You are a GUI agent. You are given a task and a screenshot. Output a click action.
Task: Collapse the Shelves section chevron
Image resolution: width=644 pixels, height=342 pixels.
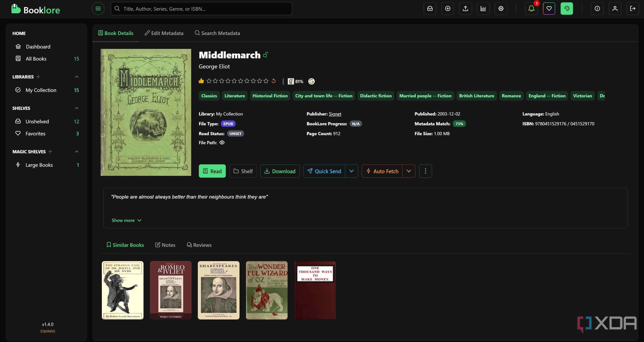[x=77, y=108]
